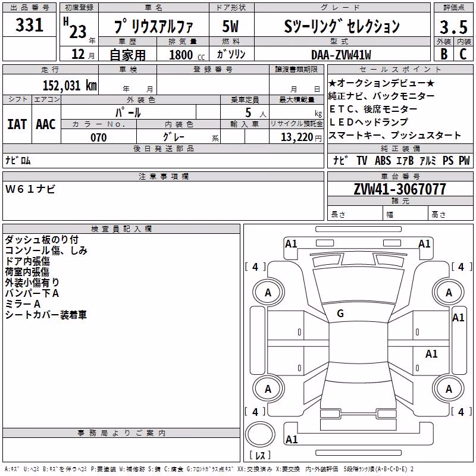Click the 車台番号 header label

pyautogui.click(x=400, y=176)
